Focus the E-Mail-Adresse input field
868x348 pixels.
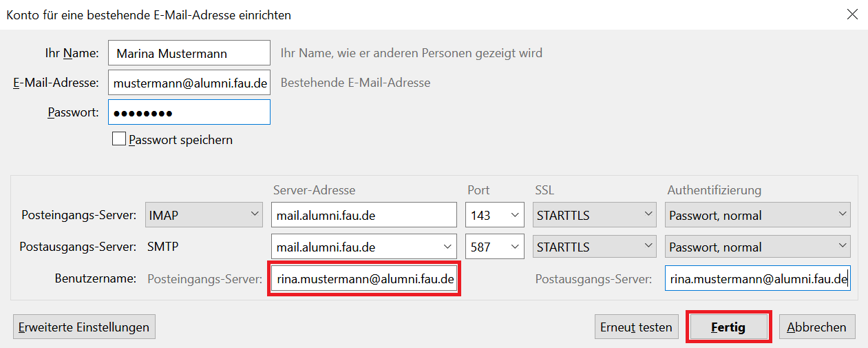click(x=189, y=83)
